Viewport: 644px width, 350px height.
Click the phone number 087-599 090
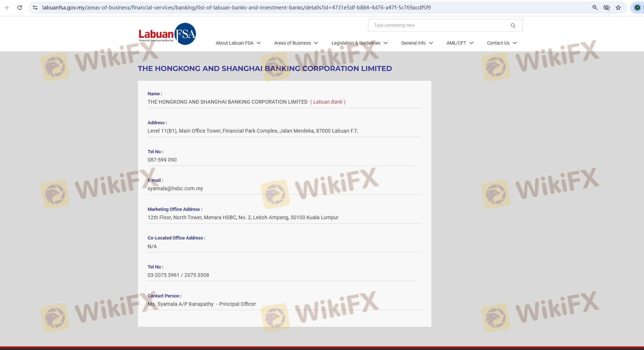[x=162, y=160]
